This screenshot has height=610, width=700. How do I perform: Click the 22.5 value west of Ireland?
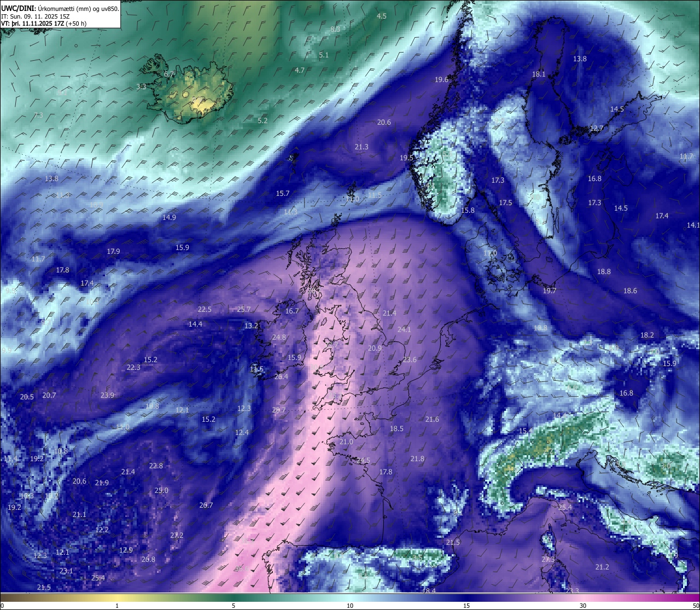[x=205, y=310]
